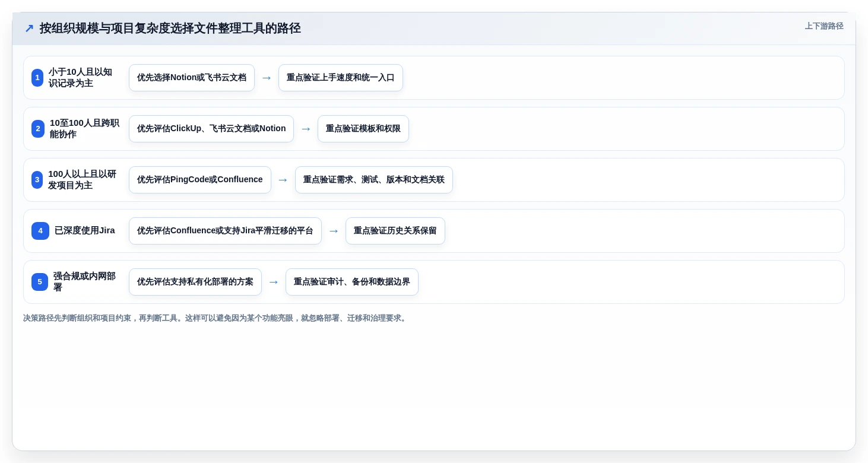The image size is (868, 463).
Task: Click 重点验证需求、测试、版本和文档关联 box
Action: pos(374,180)
